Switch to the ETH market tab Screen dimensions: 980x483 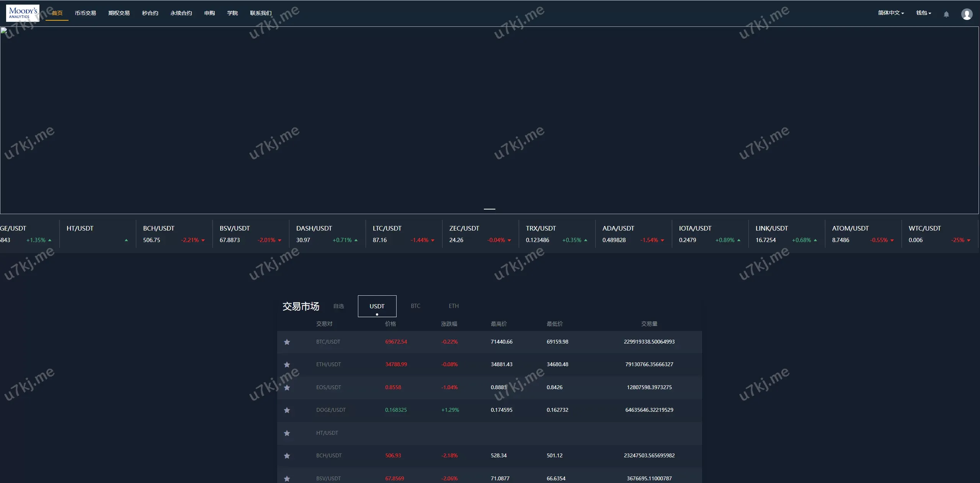pos(454,306)
